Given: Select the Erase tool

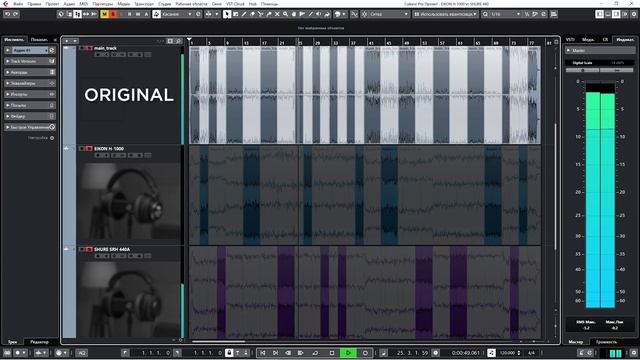Looking at the screenshot, I should [x=252, y=14].
